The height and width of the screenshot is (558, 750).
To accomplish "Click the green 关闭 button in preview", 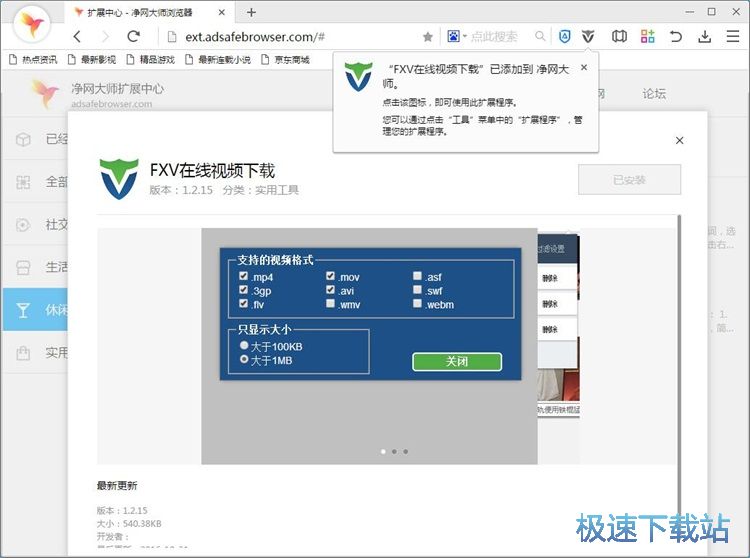I will click(x=457, y=361).
